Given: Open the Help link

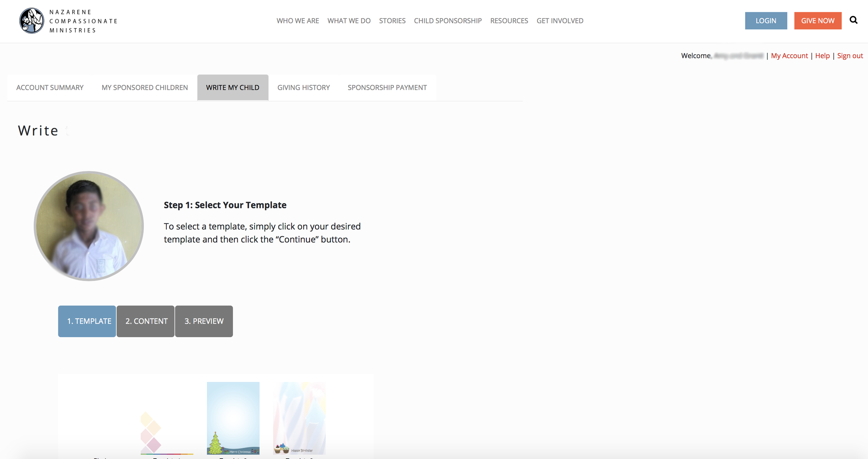Looking at the screenshot, I should (x=822, y=56).
